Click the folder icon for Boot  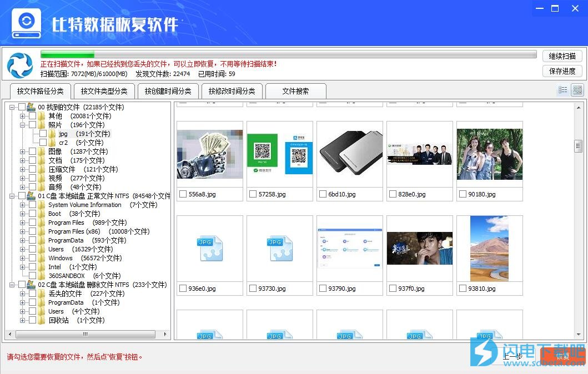(42, 214)
